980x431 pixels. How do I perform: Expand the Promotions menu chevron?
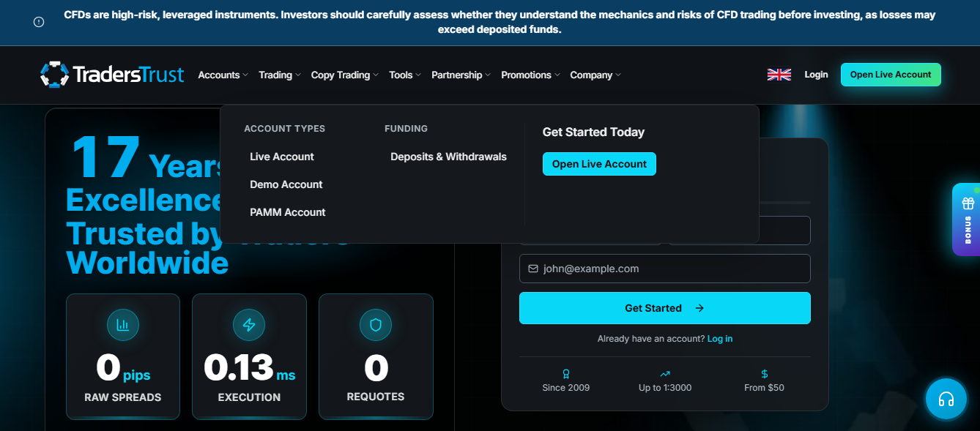[557, 75]
